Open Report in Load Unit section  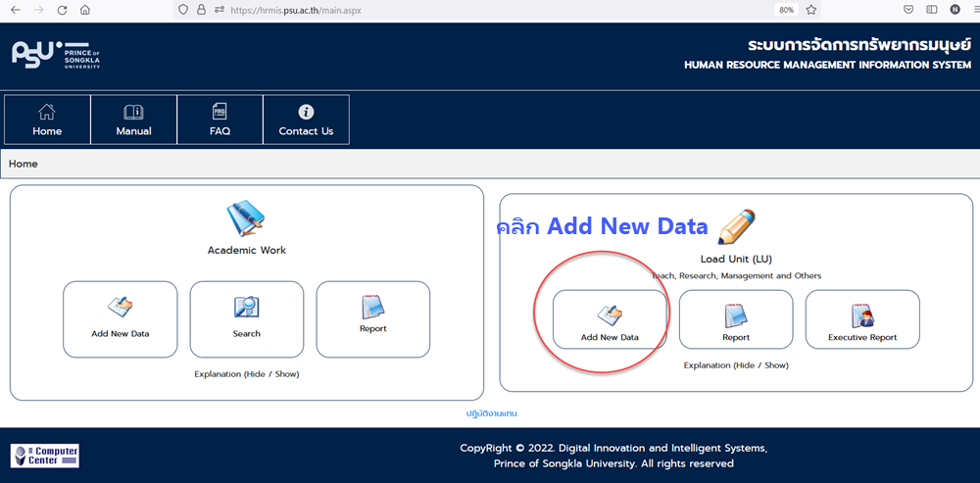736,319
